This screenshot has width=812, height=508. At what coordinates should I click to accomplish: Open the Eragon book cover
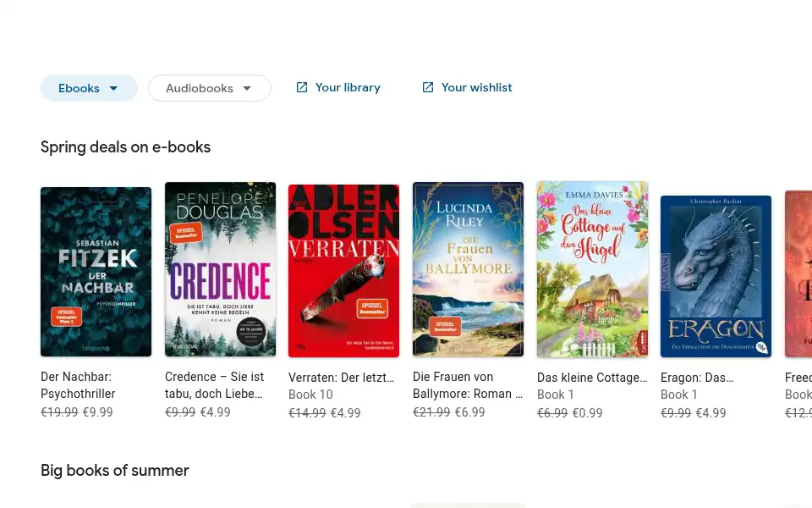[716, 276]
